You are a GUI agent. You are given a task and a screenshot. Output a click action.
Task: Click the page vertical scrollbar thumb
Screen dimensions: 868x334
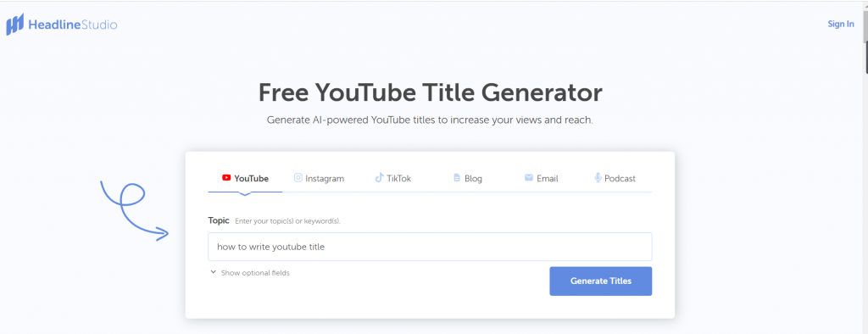[865, 42]
